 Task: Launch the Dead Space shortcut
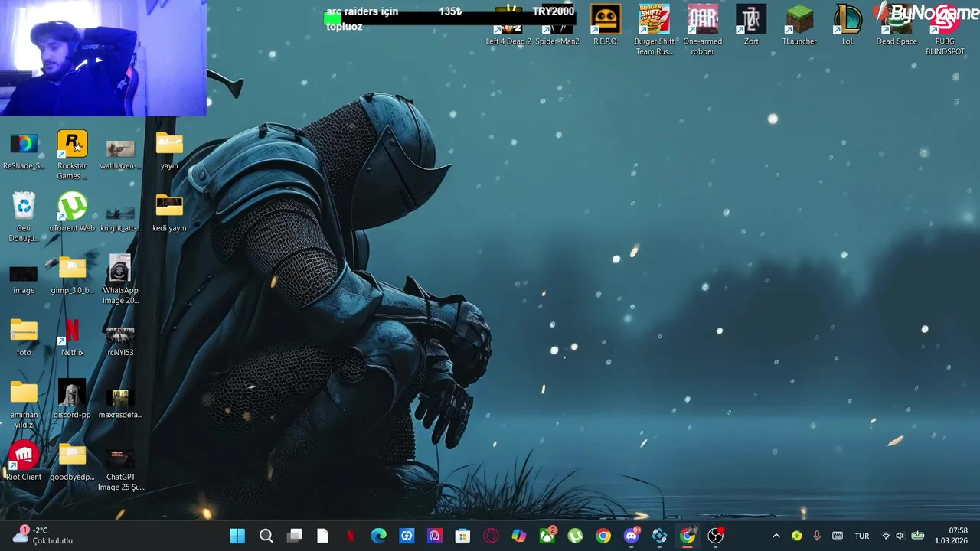pos(897,25)
